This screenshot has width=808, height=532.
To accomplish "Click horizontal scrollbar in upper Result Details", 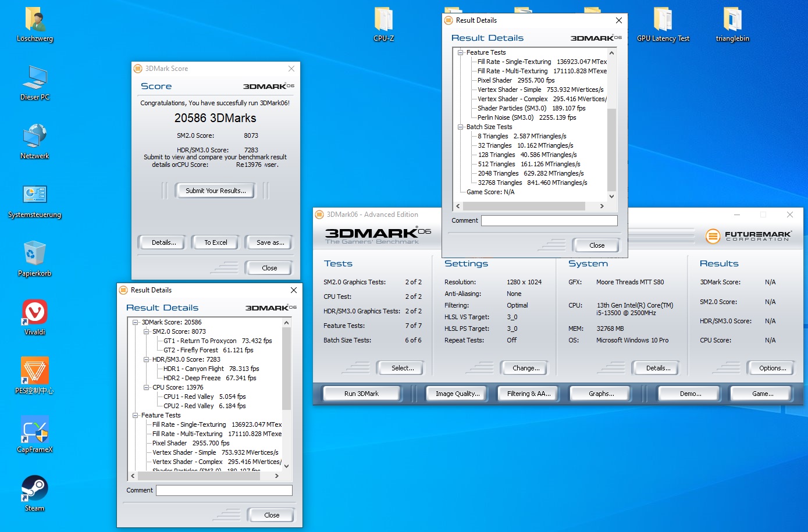I will click(x=524, y=206).
